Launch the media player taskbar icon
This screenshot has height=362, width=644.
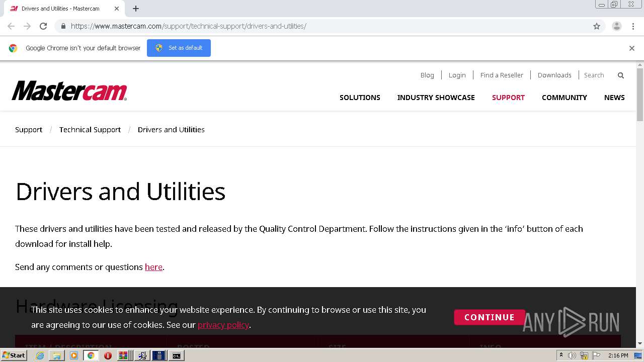coord(74,355)
